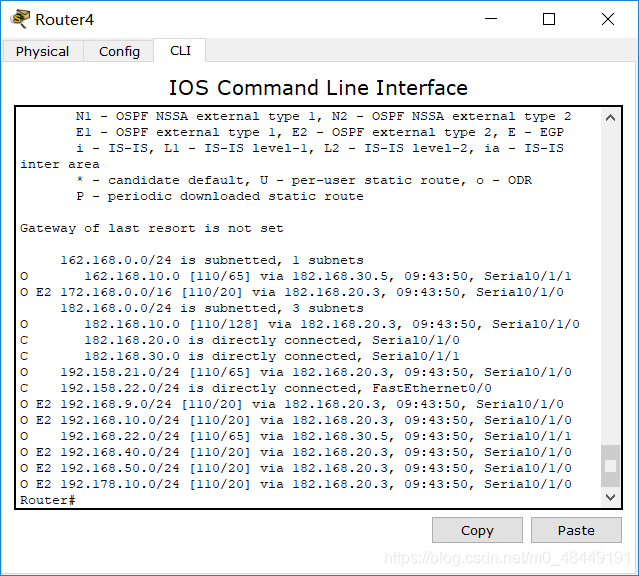Click the 192.168.22.0/24 [110/65] route line
The height and width of the screenshot is (576, 639).
[x=296, y=436]
